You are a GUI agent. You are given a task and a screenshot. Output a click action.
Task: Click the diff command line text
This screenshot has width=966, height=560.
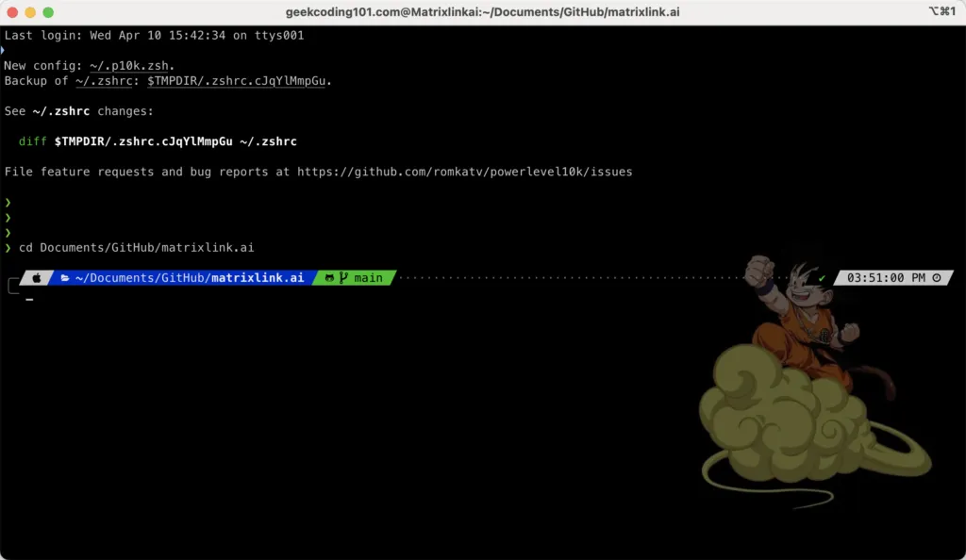[158, 141]
